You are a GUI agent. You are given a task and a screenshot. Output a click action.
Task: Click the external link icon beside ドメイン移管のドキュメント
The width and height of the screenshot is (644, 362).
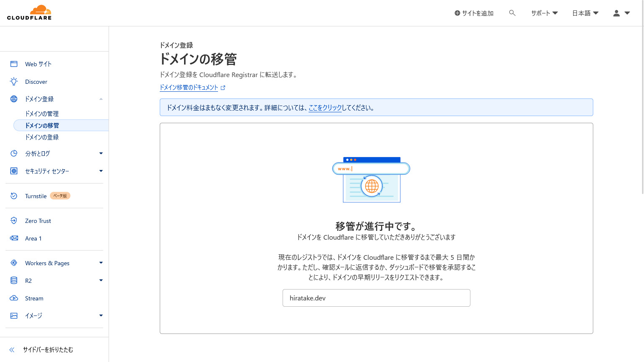point(223,88)
